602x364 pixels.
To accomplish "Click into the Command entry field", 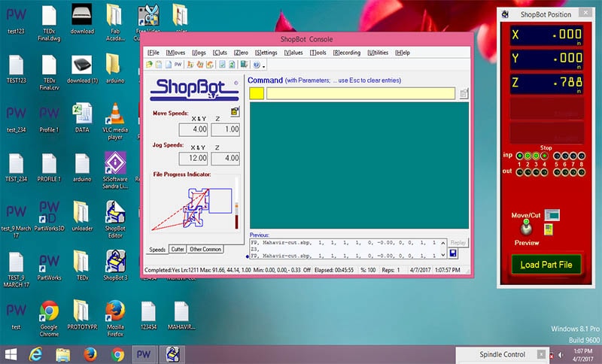I will pyautogui.click(x=360, y=93).
